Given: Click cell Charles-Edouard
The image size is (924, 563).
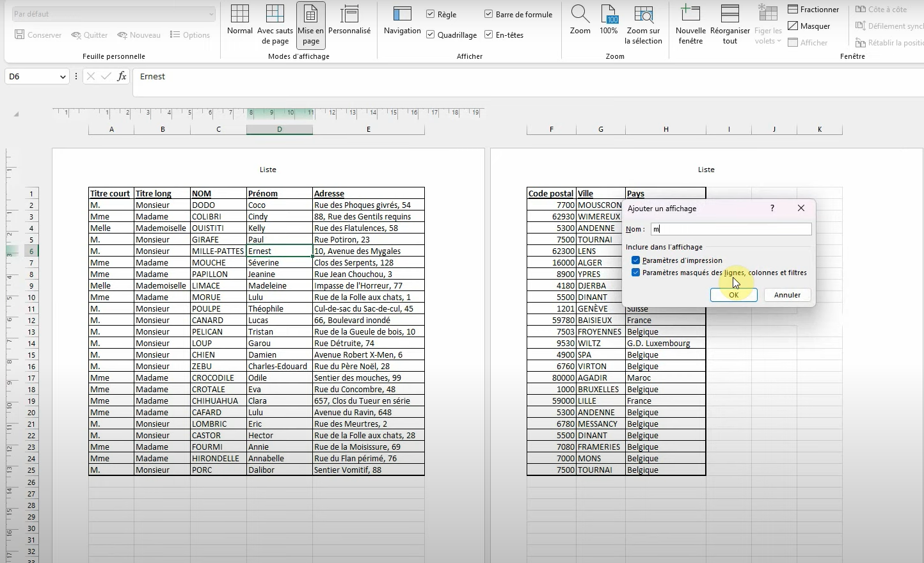Looking at the screenshot, I should pos(280,367).
